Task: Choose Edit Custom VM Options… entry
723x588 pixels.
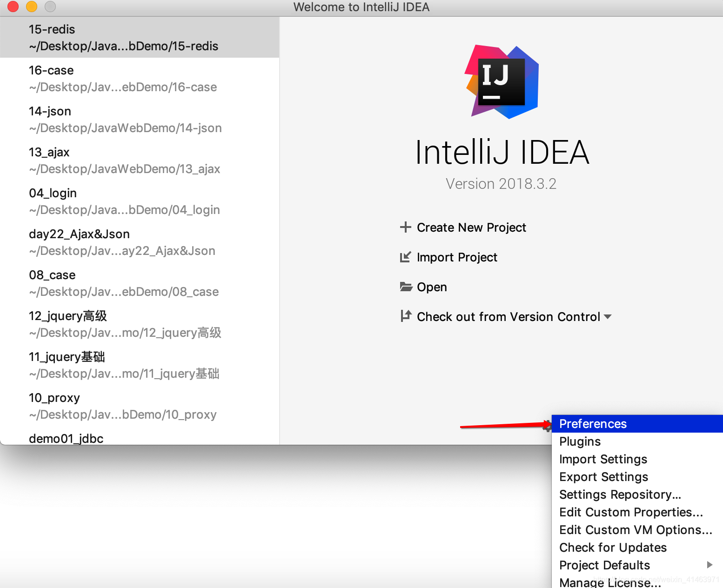Action: (637, 530)
